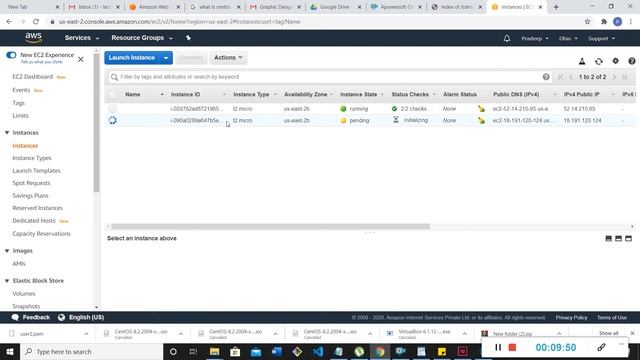Image resolution: width=640 pixels, height=360 pixels.
Task: Show details pane at half height icon
Action: coord(618,238)
